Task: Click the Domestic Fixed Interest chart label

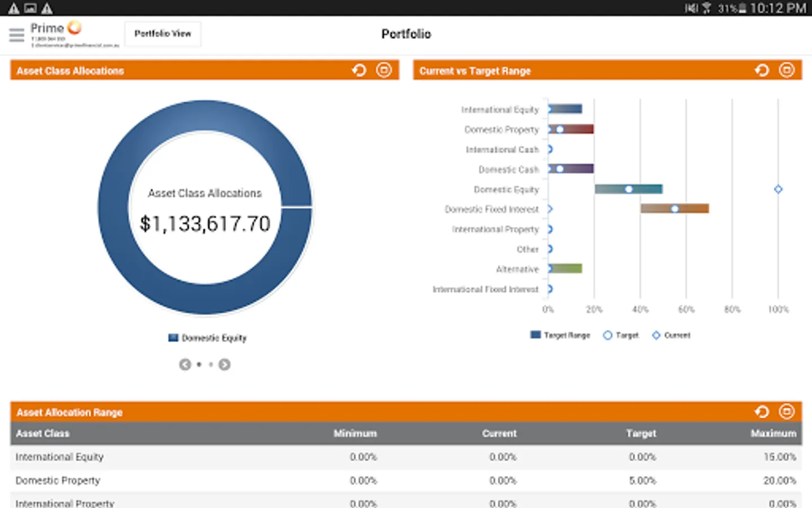Action: pos(492,209)
